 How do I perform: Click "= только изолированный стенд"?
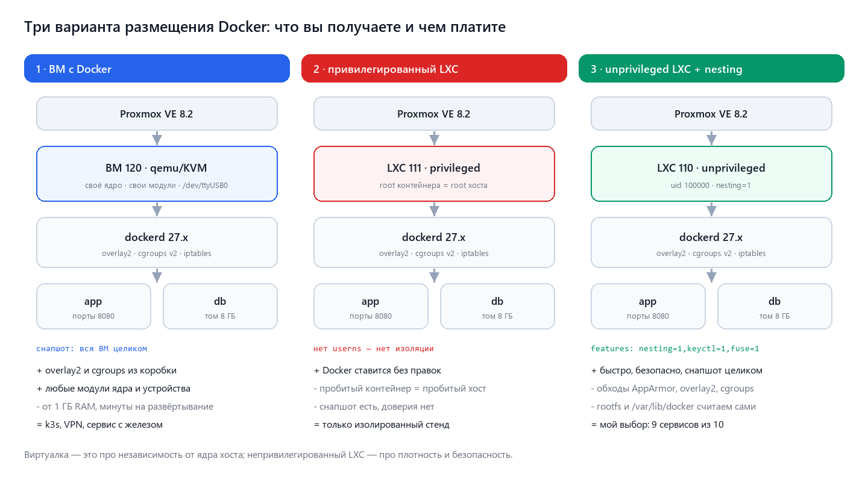click(382, 425)
